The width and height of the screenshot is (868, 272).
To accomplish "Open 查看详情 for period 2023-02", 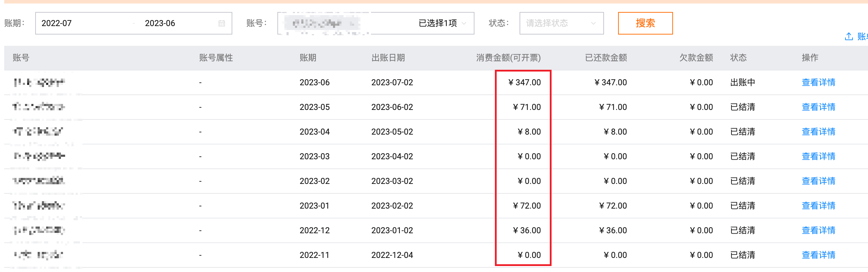I will [818, 181].
